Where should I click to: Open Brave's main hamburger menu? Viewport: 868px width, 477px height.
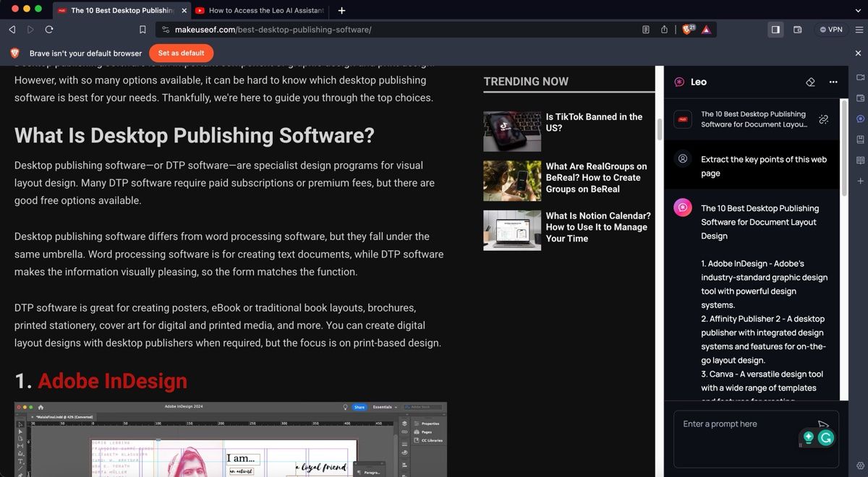[x=860, y=29]
